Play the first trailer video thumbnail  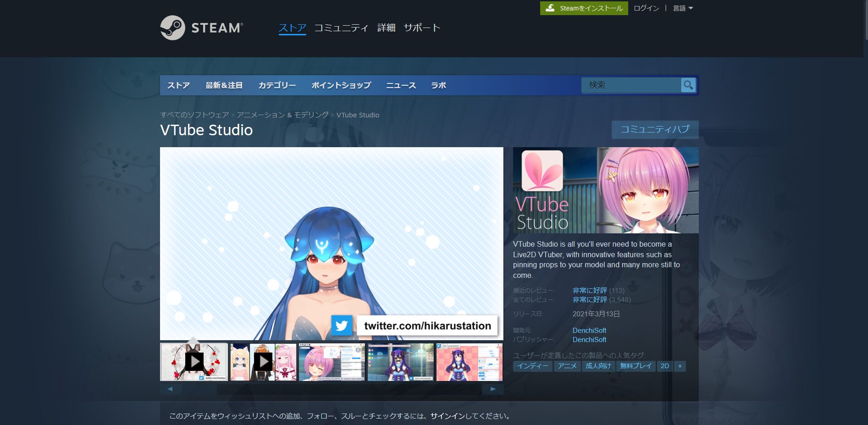click(x=194, y=362)
